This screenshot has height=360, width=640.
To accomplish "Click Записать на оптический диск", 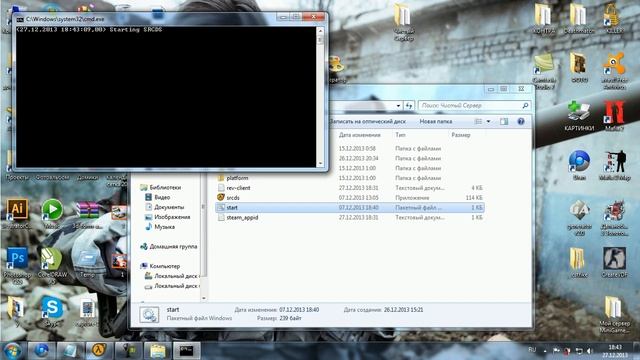I will [x=368, y=121].
